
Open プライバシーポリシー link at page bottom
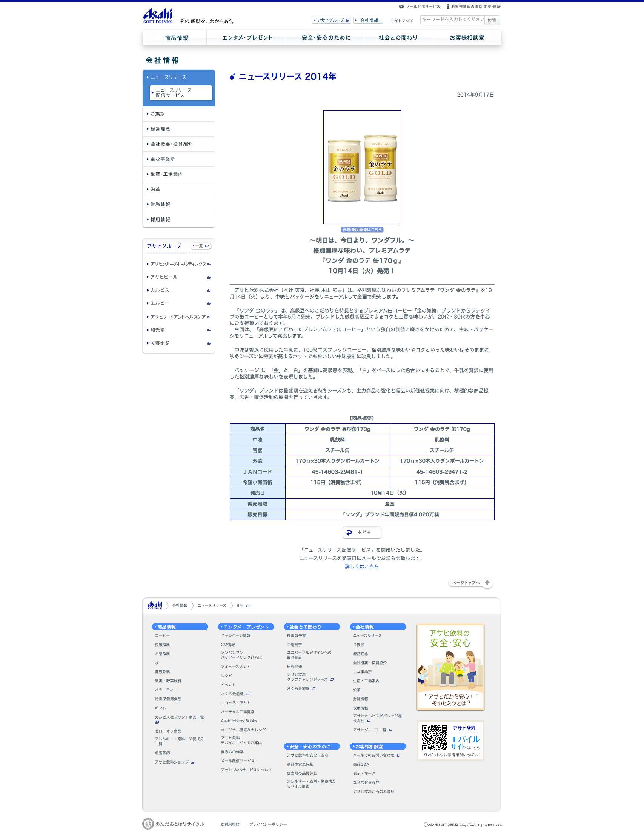point(268,824)
